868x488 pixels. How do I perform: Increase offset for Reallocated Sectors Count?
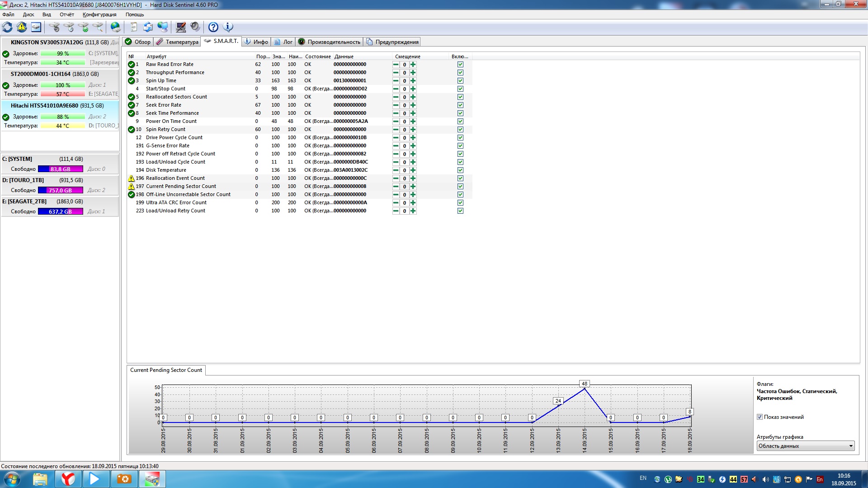(x=413, y=97)
